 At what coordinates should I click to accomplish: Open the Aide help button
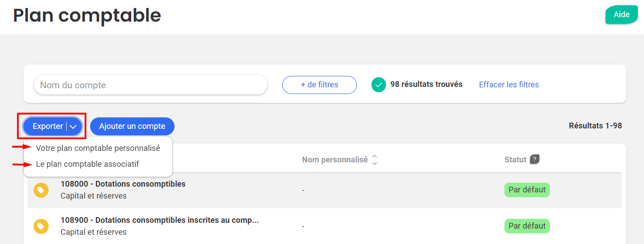point(621,15)
